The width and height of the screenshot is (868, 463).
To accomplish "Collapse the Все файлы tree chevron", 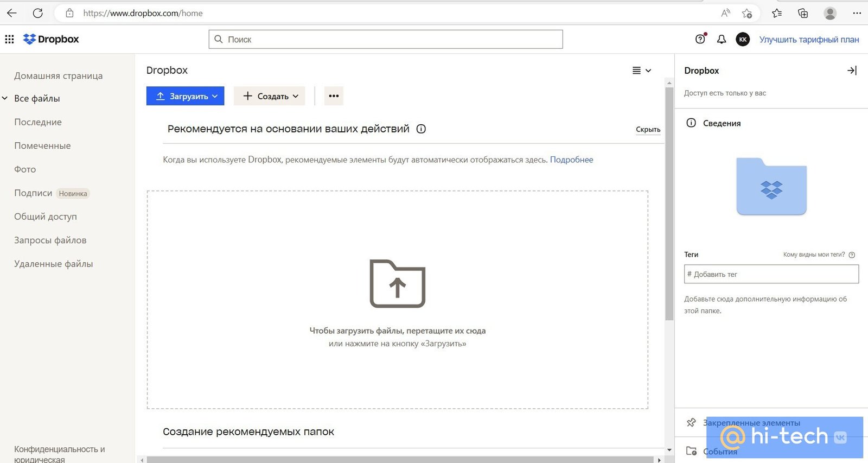I will click(5, 98).
